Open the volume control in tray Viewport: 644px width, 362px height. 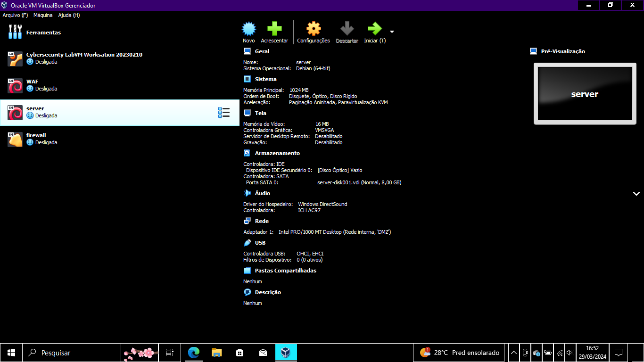570,353
